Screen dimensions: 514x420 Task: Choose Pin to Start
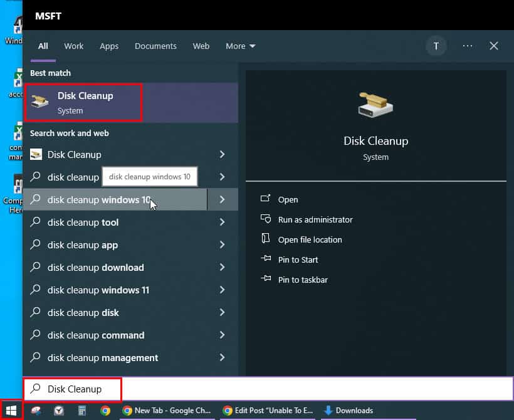point(298,260)
